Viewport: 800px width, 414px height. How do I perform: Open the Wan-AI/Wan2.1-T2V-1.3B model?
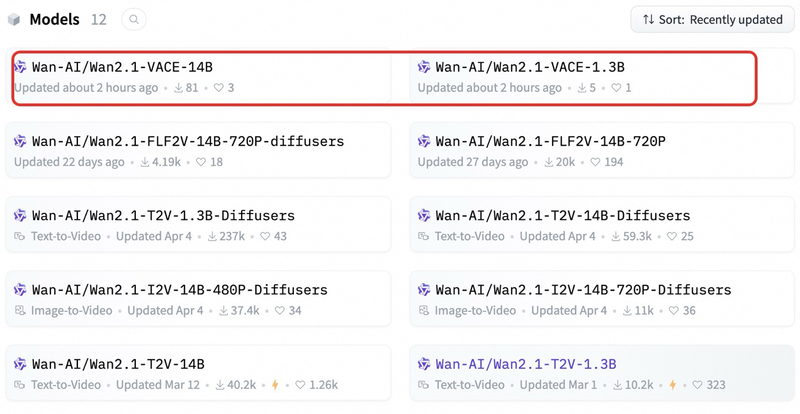pyautogui.click(x=526, y=364)
